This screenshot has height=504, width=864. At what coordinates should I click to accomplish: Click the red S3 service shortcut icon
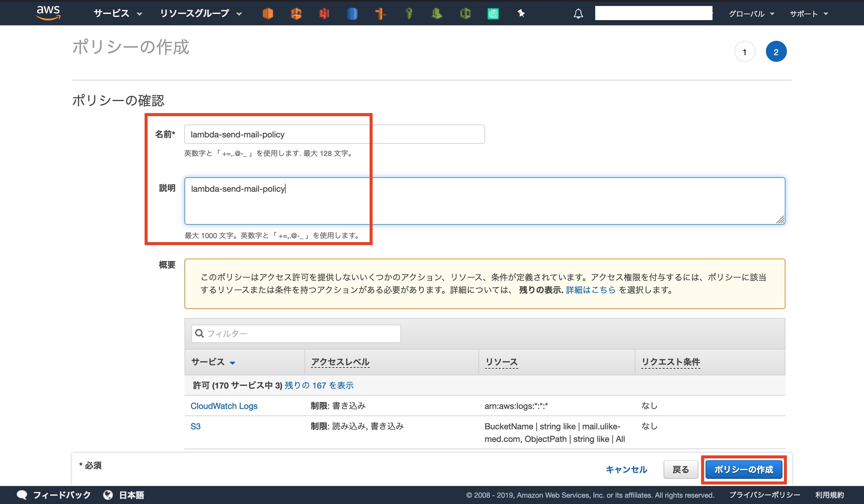(x=324, y=14)
